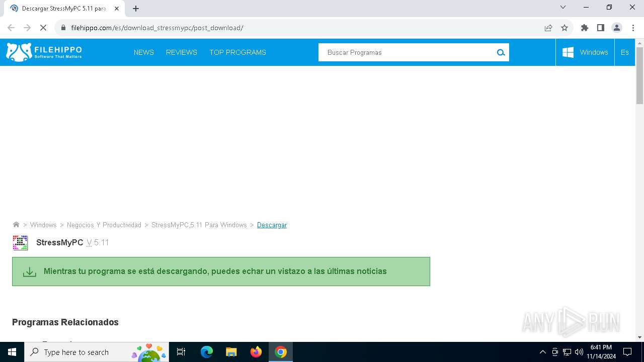
Task: Open the volume control in tray
Action: pyautogui.click(x=579, y=352)
